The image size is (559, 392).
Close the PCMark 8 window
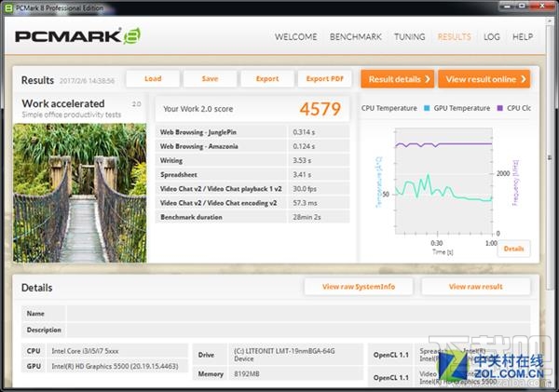542,6
